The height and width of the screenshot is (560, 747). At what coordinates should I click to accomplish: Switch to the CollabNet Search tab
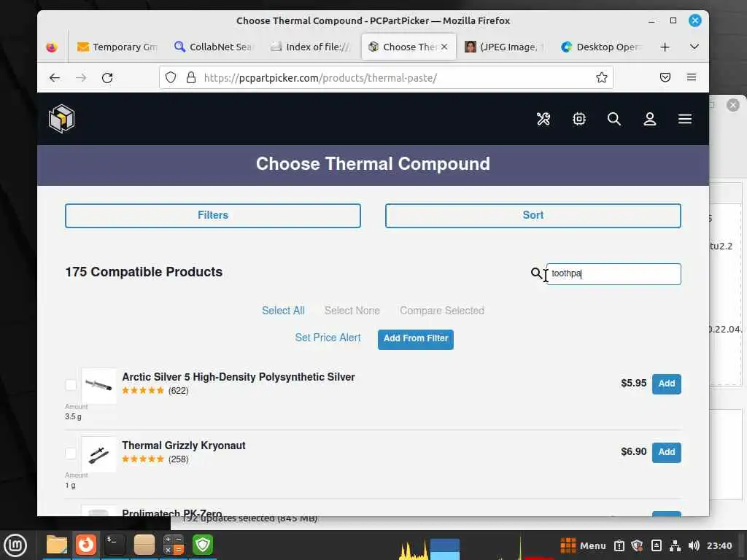click(x=214, y=47)
